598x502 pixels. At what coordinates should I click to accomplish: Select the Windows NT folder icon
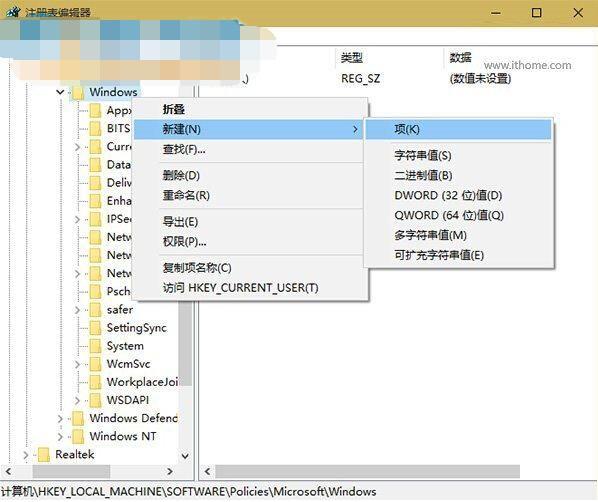coord(78,436)
